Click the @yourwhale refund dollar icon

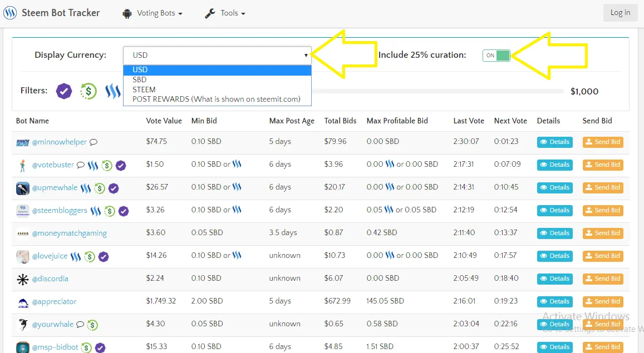[92, 325]
